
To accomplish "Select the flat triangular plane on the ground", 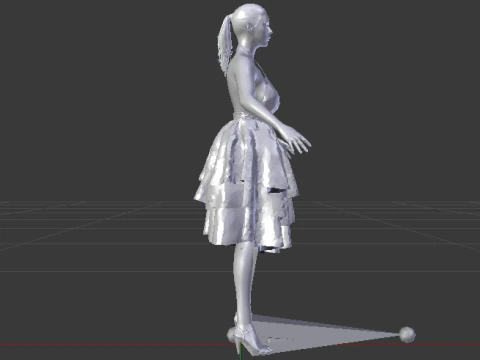I will [320, 333].
